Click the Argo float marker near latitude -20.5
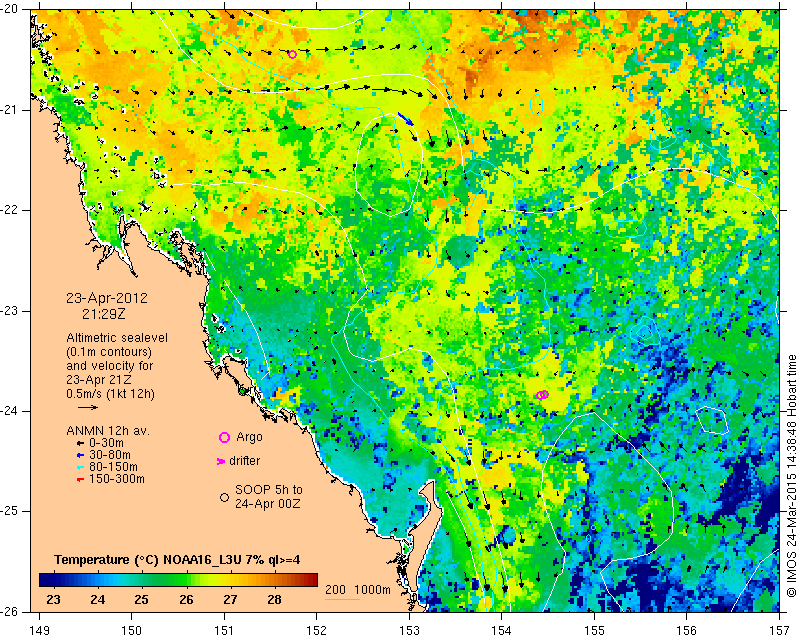The image size is (800, 640). [292, 55]
